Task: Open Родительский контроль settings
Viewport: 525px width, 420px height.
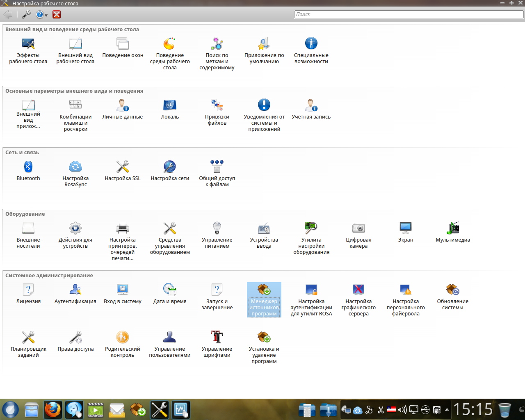Action: click(x=122, y=338)
